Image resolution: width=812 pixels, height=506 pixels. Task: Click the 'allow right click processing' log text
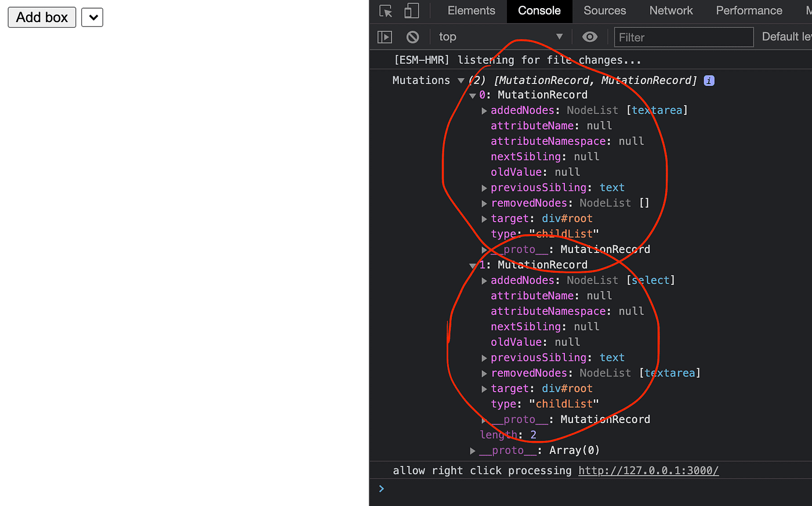click(482, 471)
